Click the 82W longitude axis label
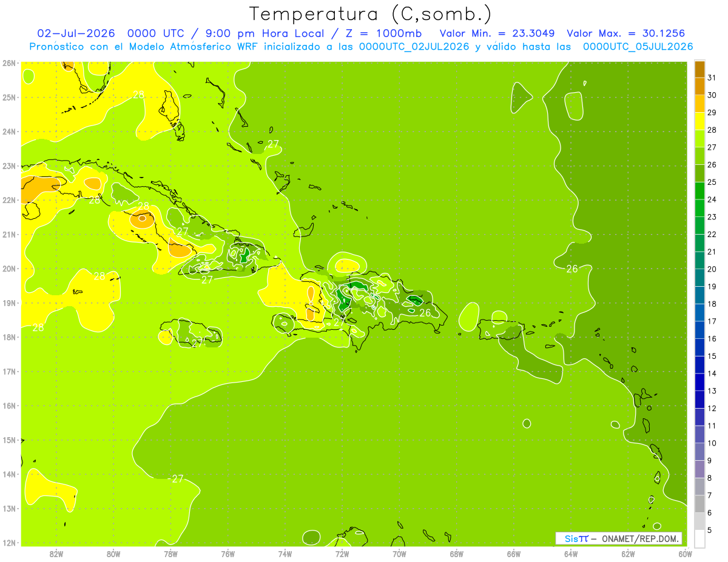Viewport: 728px width, 562px height. 56,554
